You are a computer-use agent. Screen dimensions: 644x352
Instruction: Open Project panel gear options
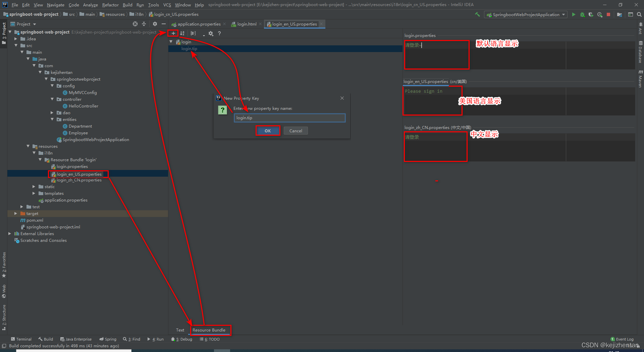[155, 24]
